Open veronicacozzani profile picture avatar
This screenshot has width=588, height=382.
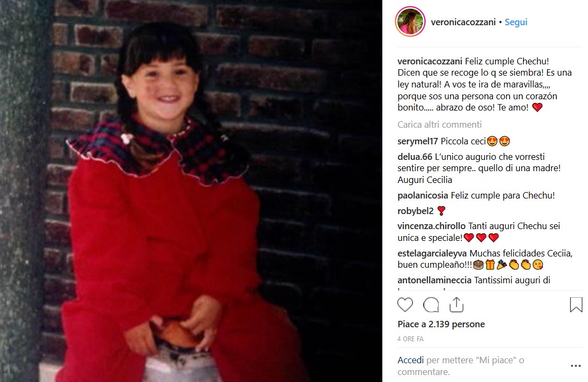[410, 22]
